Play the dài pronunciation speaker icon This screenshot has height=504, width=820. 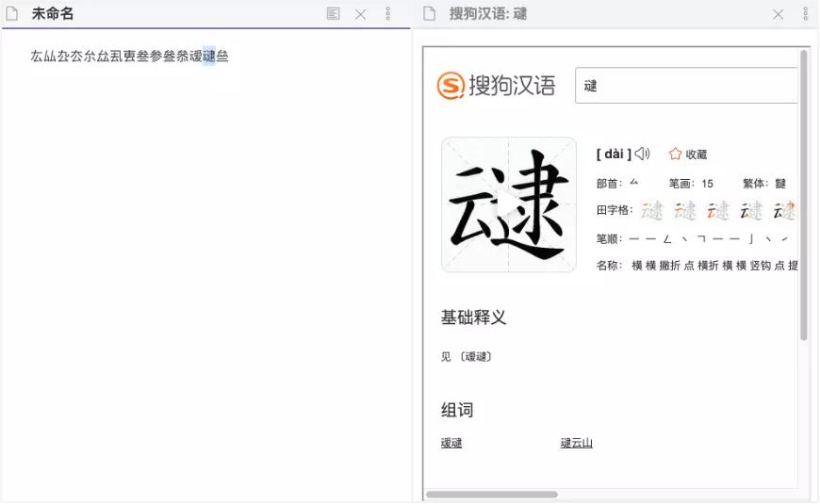pos(642,154)
